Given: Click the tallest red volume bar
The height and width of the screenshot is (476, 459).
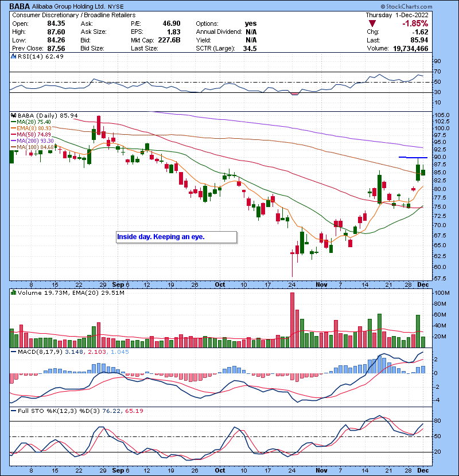Looking at the screenshot, I should tap(292, 320).
